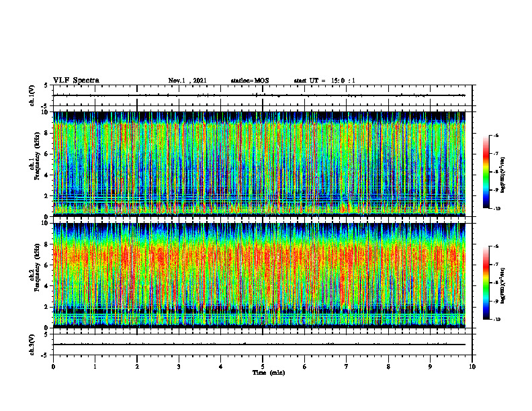Viewport: 532px width, 411px height.
Task: Click the time axis tick label "6"
Action: click(x=305, y=367)
